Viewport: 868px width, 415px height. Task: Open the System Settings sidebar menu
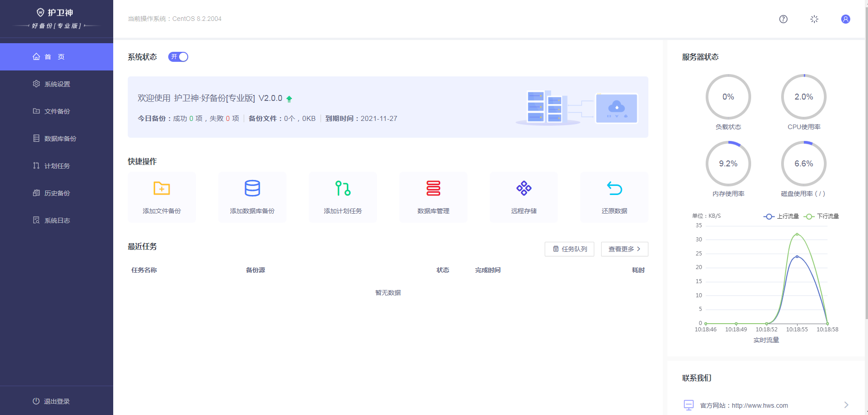pos(57,84)
